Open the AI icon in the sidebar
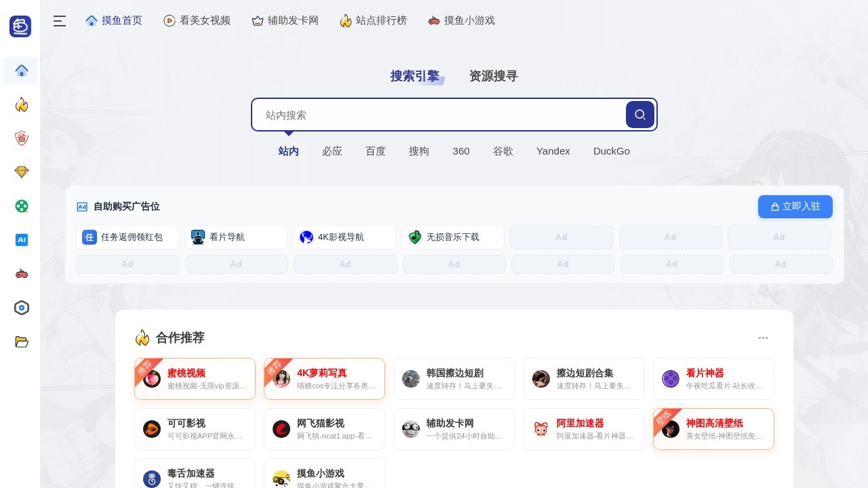The height and width of the screenshot is (488, 868). pos(22,240)
